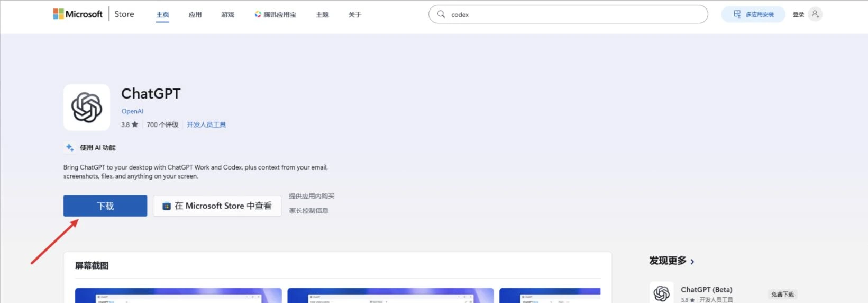Click the search magnifier icon

[x=441, y=14]
